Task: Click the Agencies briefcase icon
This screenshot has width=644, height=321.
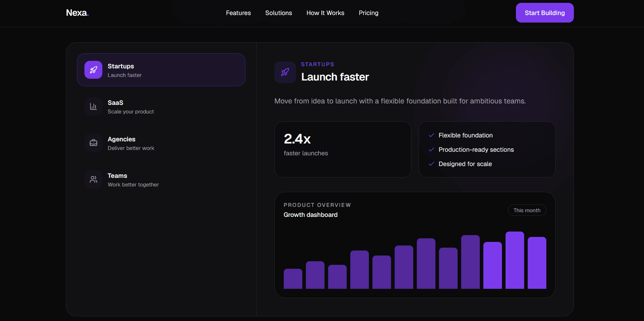Action: pos(93,143)
